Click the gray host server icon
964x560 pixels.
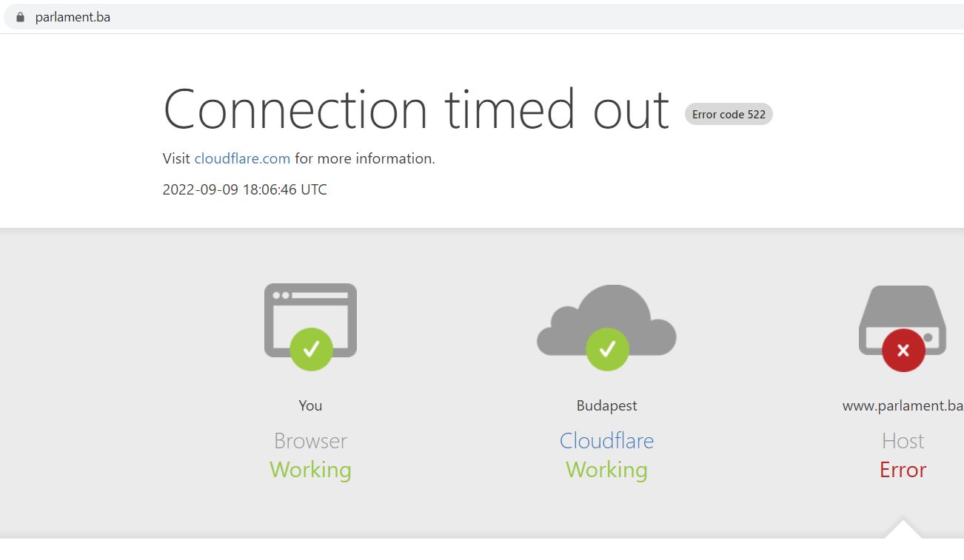click(903, 320)
